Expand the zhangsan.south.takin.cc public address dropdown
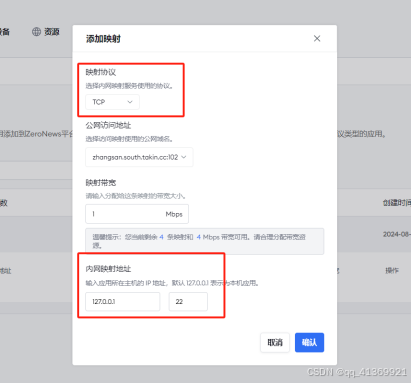This screenshot has width=411, height=384. click(139, 157)
